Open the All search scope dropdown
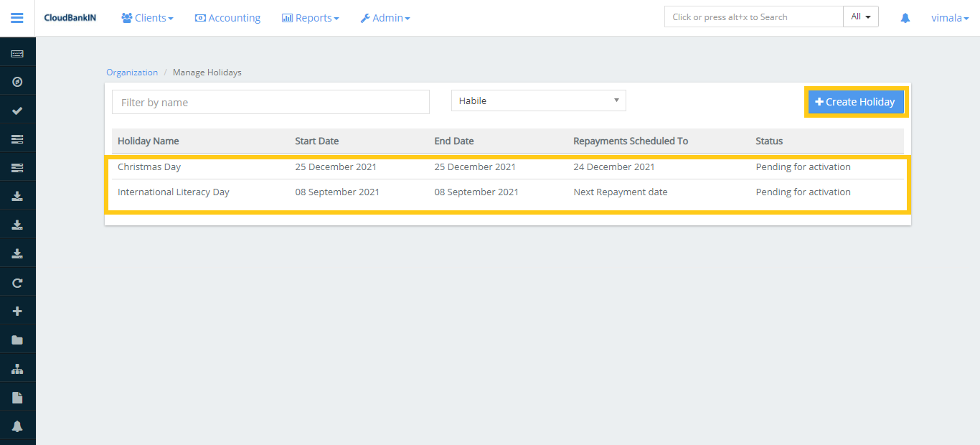The width and height of the screenshot is (980, 445). 860,17
